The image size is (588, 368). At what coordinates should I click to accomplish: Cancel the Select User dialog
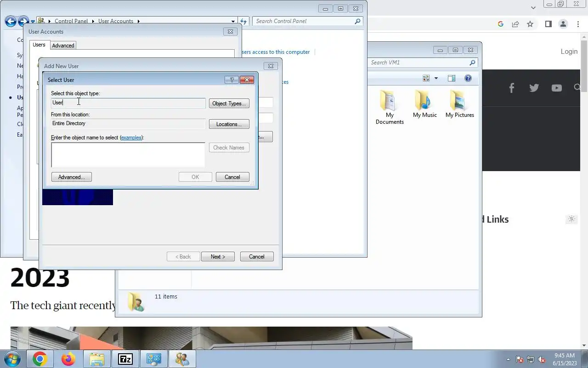pyautogui.click(x=232, y=177)
